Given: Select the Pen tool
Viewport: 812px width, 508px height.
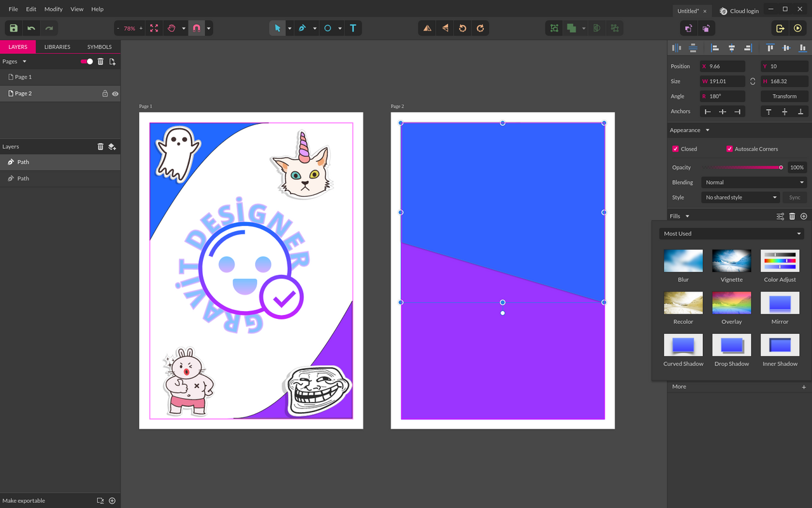Looking at the screenshot, I should point(302,29).
